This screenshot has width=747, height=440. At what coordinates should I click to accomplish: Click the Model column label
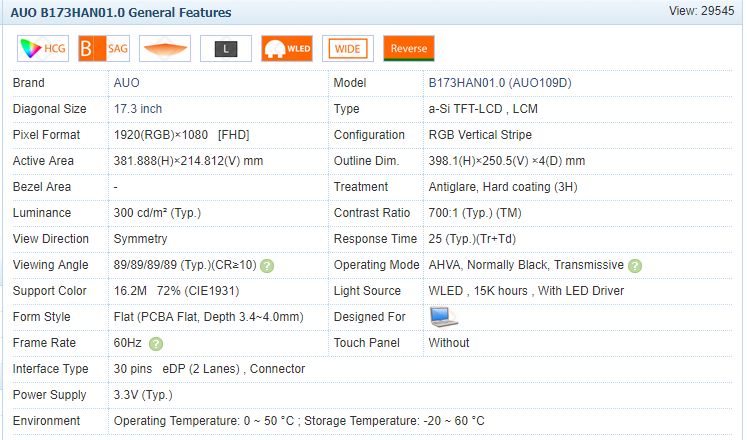350,83
